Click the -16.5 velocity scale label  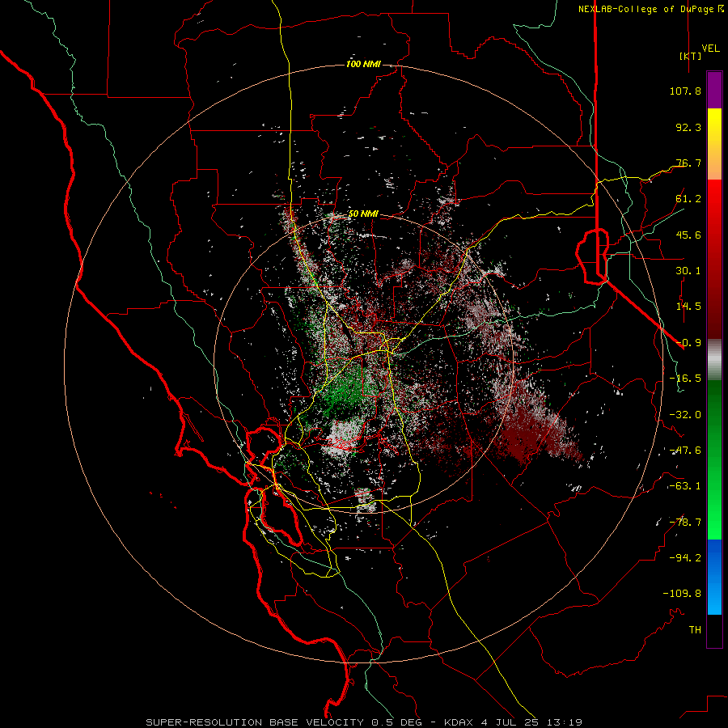685,379
